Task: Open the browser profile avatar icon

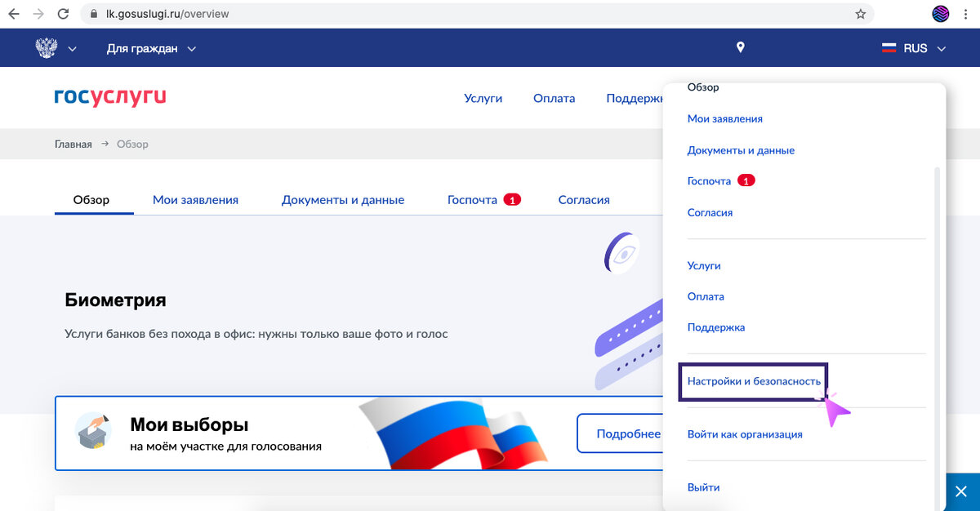Action: click(941, 14)
